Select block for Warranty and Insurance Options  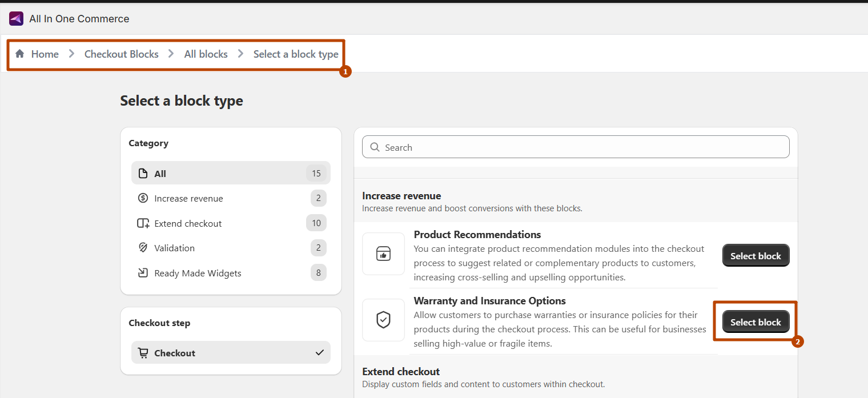pyautogui.click(x=756, y=322)
